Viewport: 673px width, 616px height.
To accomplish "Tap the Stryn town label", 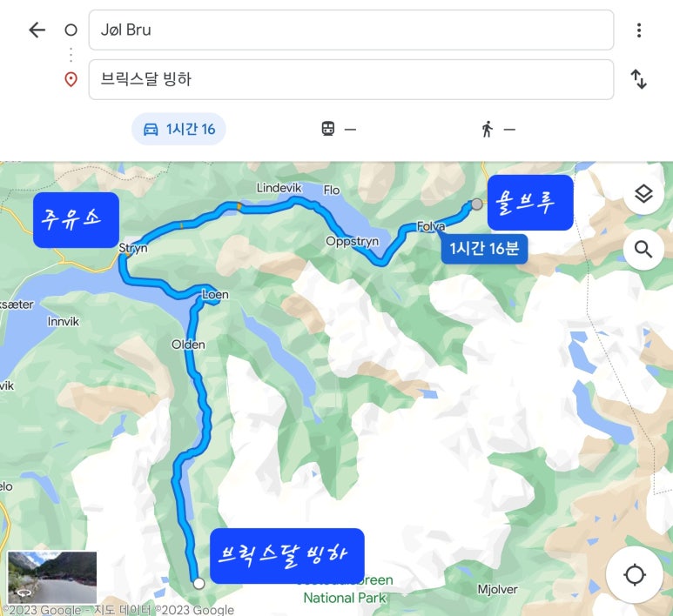I will pos(133,248).
